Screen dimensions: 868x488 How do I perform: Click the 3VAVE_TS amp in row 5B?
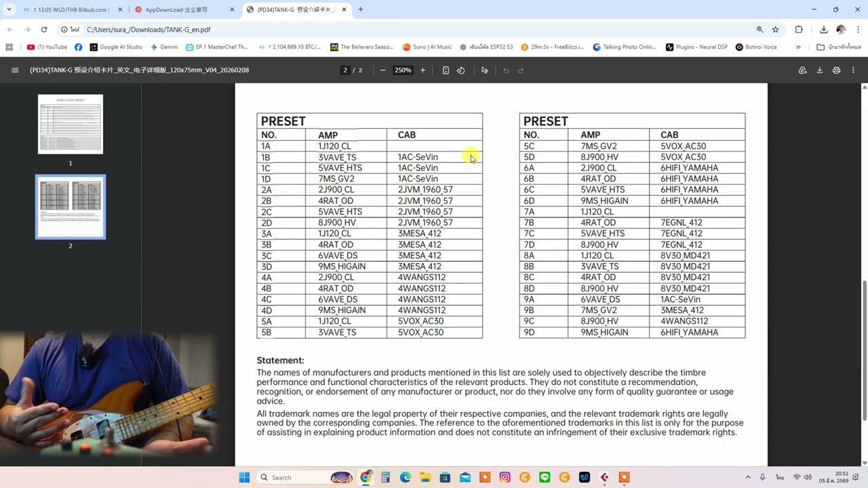point(337,332)
